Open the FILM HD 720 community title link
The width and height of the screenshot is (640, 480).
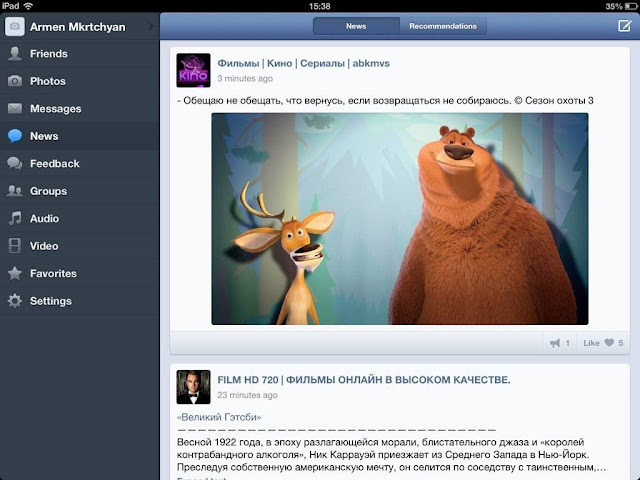pyautogui.click(x=364, y=380)
